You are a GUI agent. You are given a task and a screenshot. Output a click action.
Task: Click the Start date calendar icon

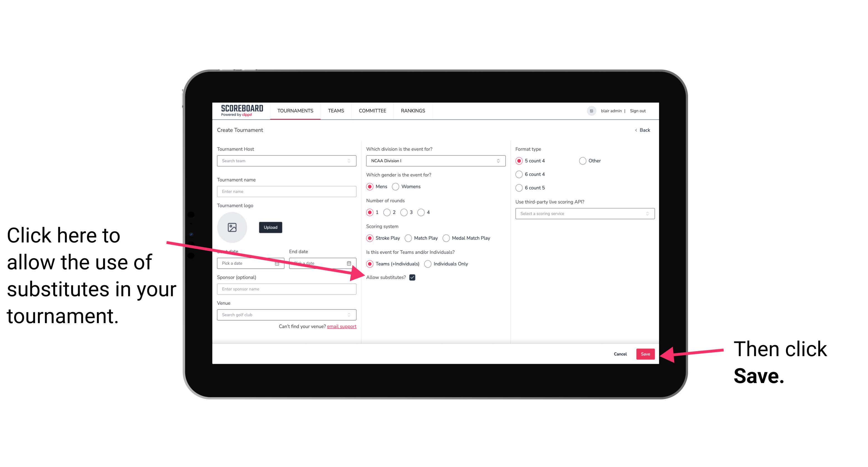pos(278,263)
